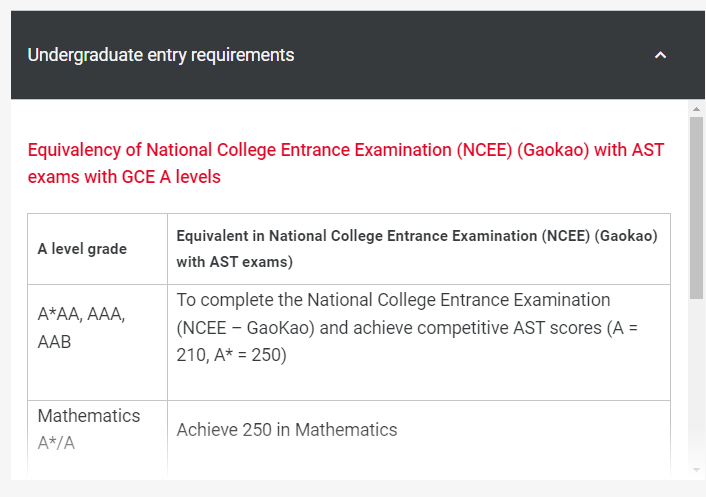Click the "A*/A" grade text under Mathematics
706x497 pixels.
(56, 442)
